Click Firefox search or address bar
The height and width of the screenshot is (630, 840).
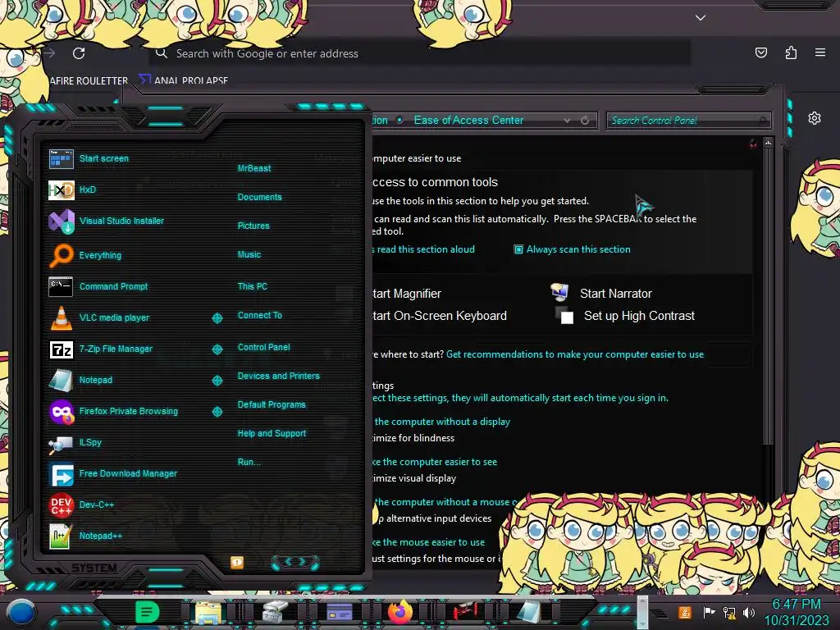click(x=419, y=53)
